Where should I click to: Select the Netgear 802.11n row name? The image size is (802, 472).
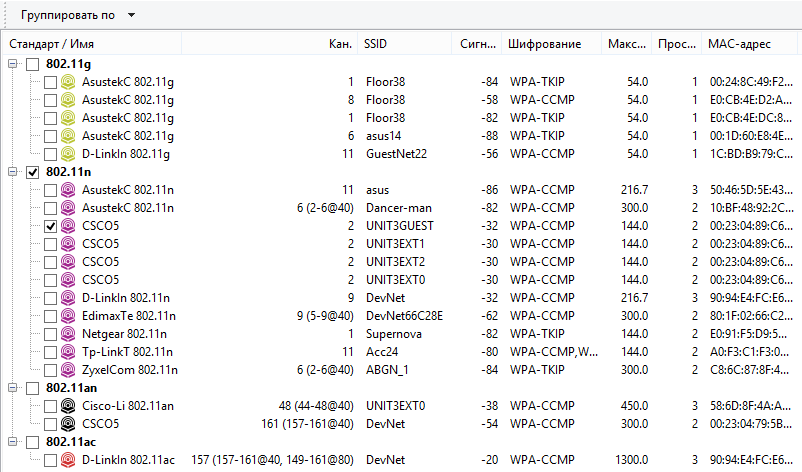click(124, 334)
